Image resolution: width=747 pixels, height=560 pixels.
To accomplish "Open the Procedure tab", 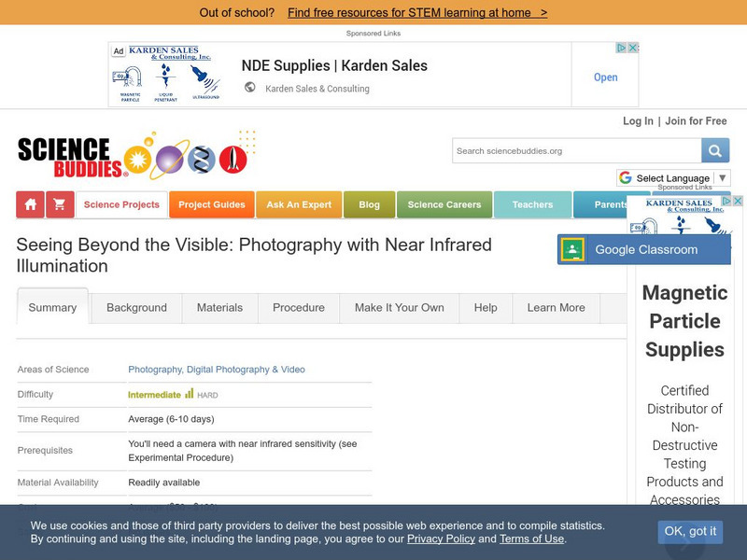I will click(299, 307).
